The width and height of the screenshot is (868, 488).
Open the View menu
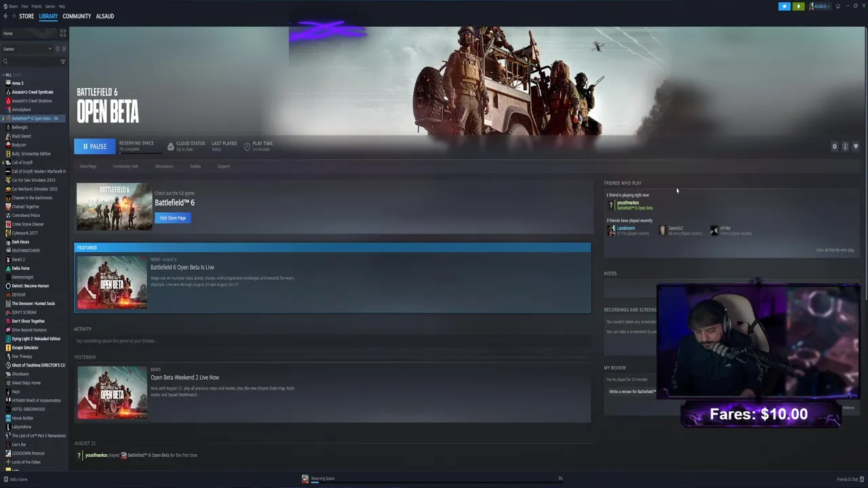click(24, 6)
